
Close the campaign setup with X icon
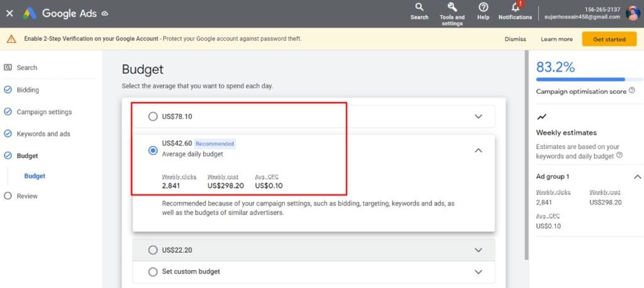pos(9,13)
